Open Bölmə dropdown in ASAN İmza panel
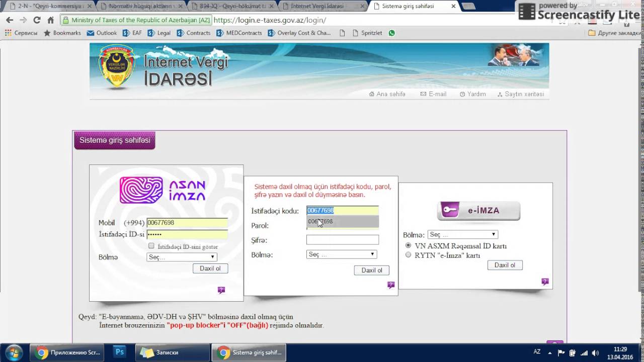 tap(182, 257)
